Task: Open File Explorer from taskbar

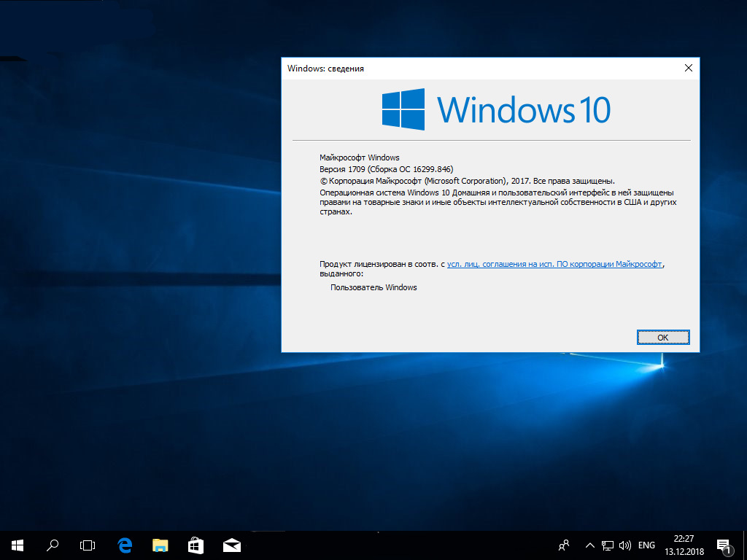Action: point(160,545)
